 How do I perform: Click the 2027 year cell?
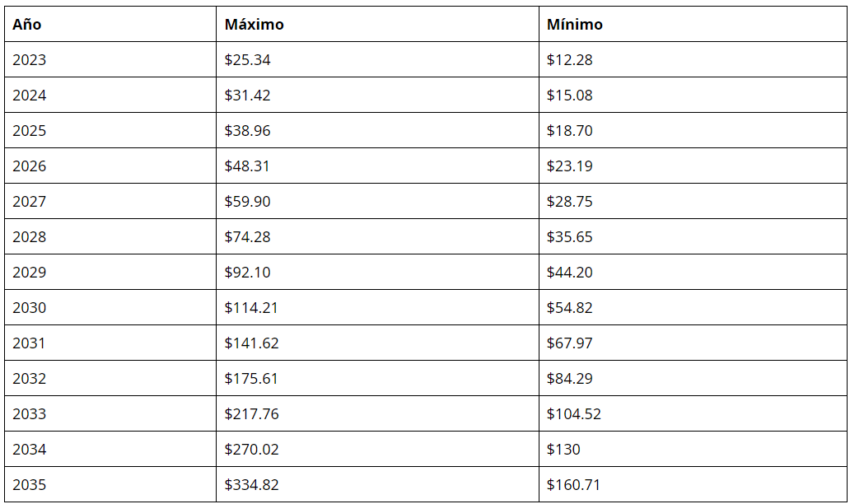pyautogui.click(x=111, y=201)
